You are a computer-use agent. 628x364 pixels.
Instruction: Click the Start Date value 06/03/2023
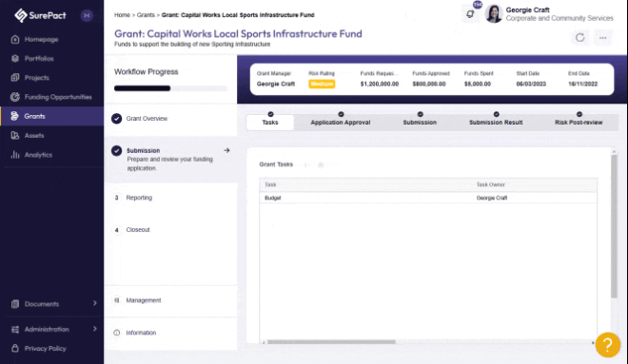coord(531,84)
